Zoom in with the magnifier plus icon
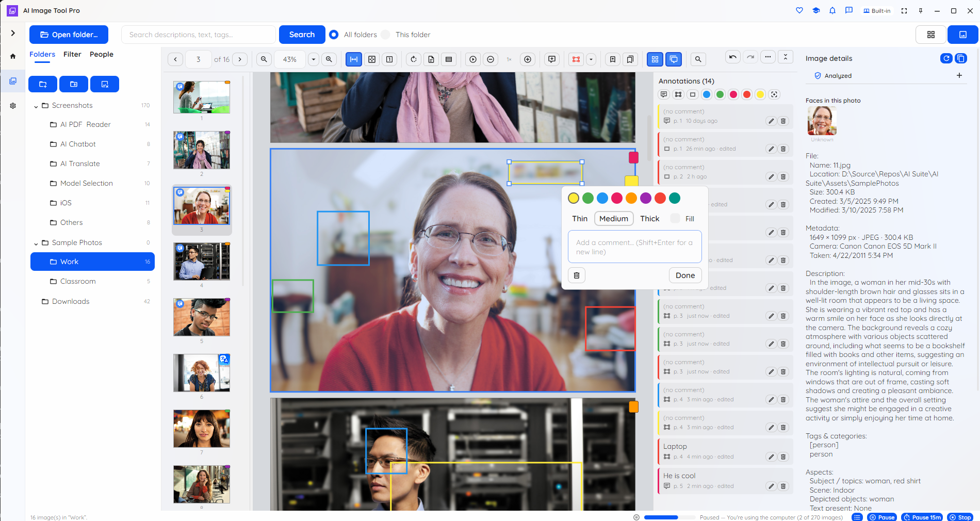980x521 pixels. [329, 59]
